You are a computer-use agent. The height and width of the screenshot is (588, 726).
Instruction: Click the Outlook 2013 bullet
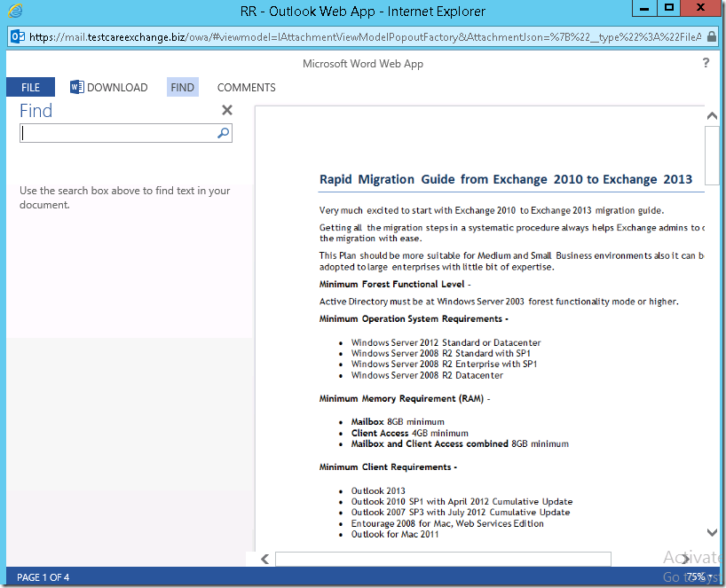(x=378, y=490)
